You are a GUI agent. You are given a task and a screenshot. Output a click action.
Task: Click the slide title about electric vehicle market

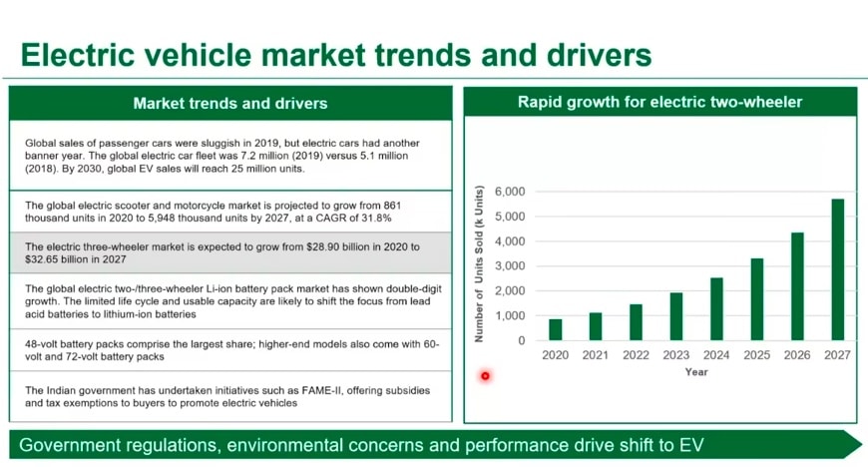[x=336, y=54]
